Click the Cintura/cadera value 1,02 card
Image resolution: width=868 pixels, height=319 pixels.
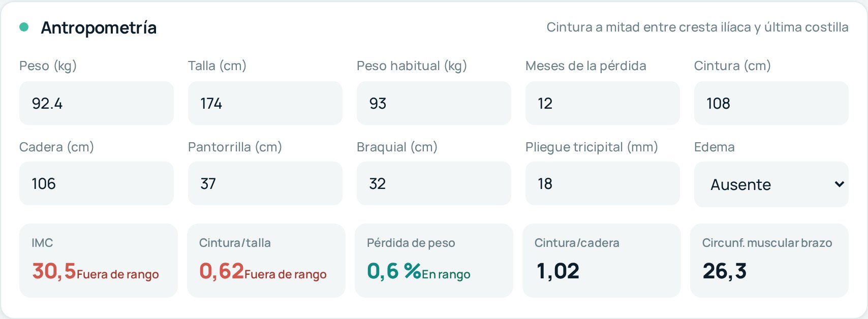pos(602,261)
